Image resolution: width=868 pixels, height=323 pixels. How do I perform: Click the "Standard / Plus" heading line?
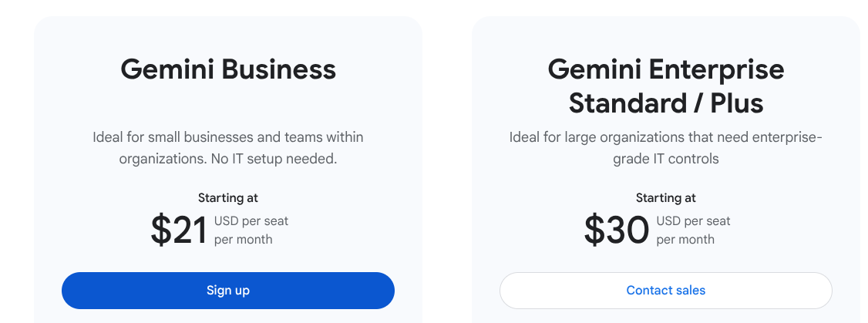[x=665, y=103]
